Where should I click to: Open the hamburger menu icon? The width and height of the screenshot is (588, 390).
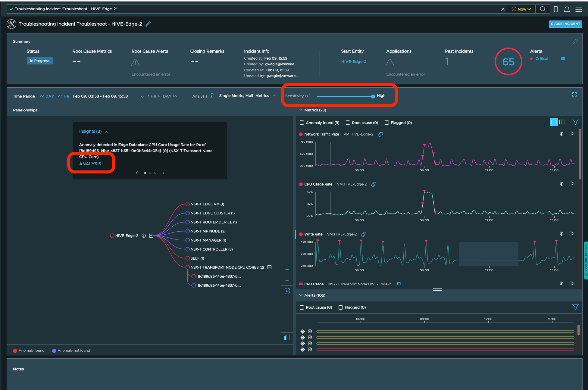pos(579,9)
